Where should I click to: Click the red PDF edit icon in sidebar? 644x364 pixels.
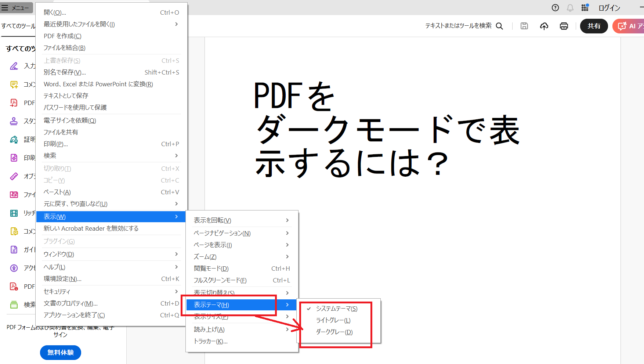pyautogui.click(x=14, y=102)
